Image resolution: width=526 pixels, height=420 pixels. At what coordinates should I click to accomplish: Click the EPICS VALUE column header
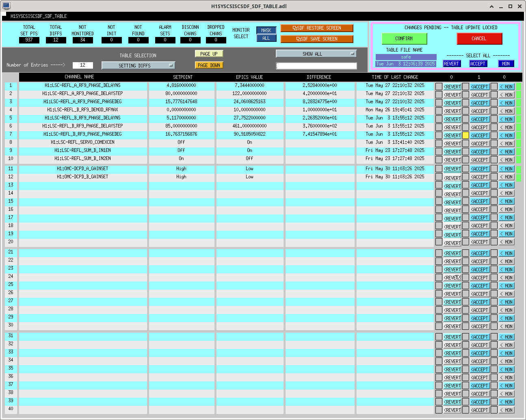click(x=249, y=77)
